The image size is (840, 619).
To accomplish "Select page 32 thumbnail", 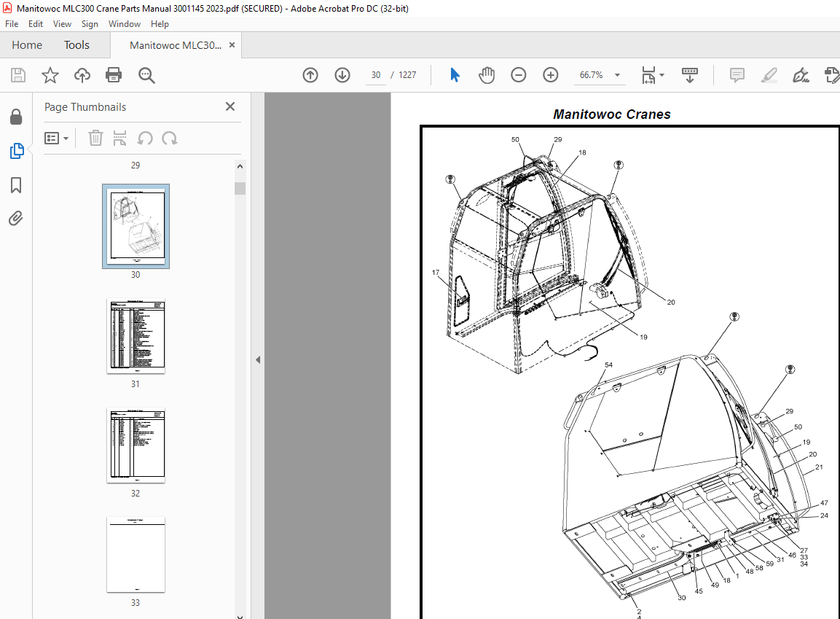I will point(136,445).
